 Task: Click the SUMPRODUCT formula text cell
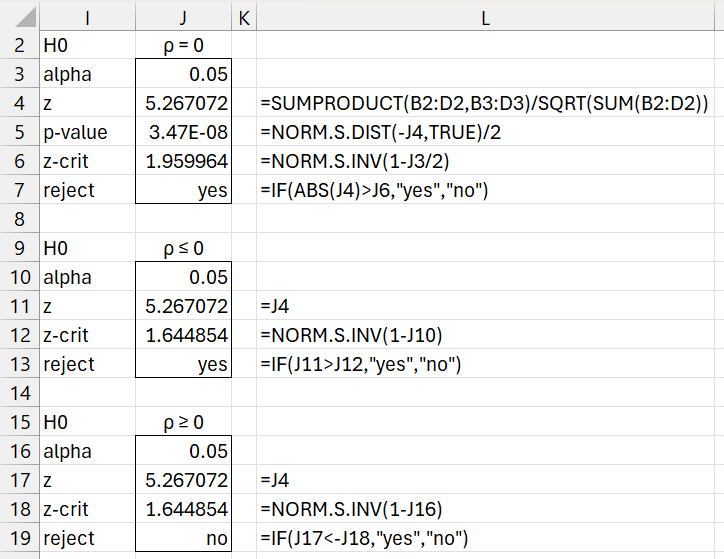[x=484, y=103]
